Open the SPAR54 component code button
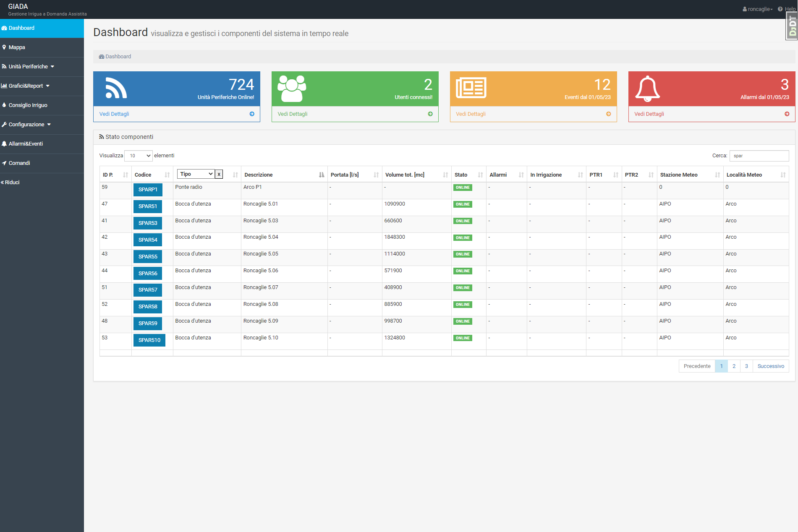The width and height of the screenshot is (798, 532). pyautogui.click(x=148, y=240)
